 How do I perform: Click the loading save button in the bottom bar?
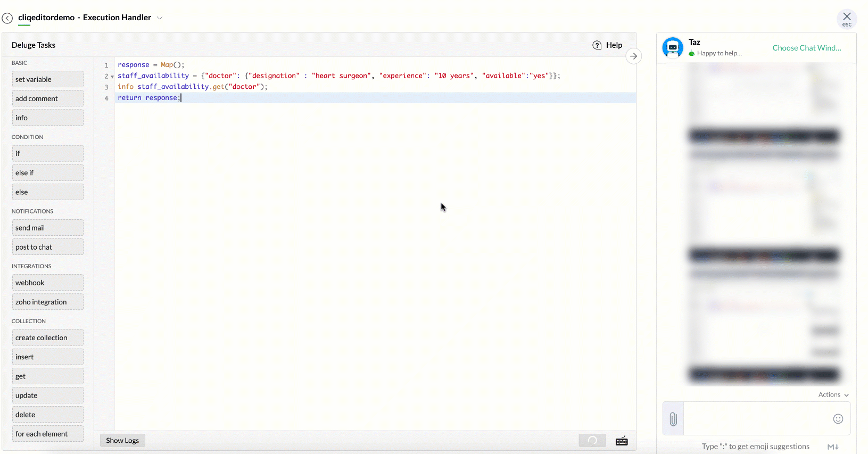click(592, 440)
